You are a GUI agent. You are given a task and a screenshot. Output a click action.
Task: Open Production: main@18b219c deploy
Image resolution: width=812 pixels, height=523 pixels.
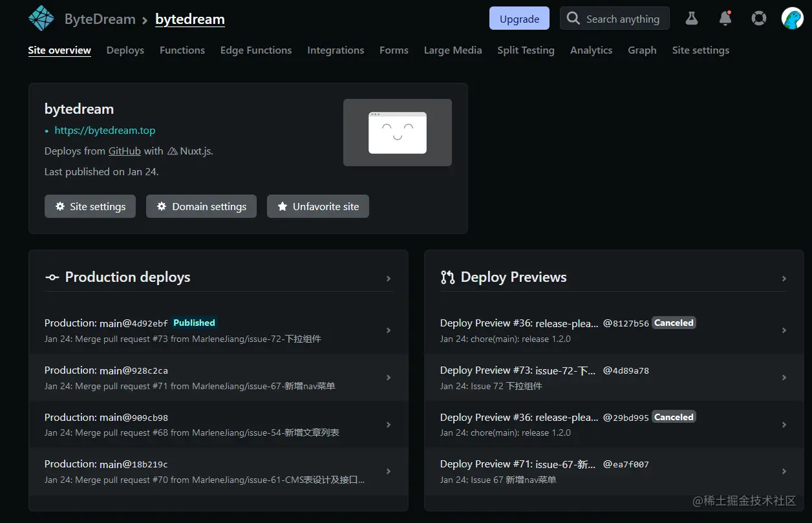(219, 471)
